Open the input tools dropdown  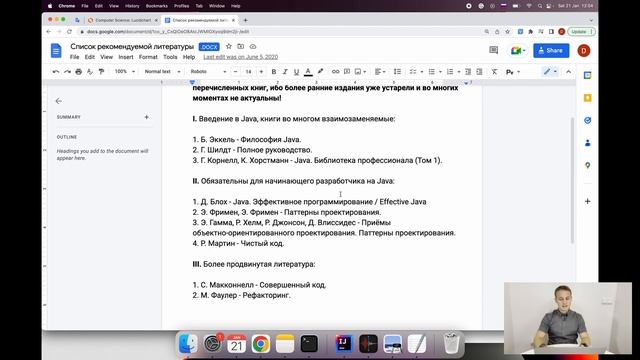coord(513,72)
